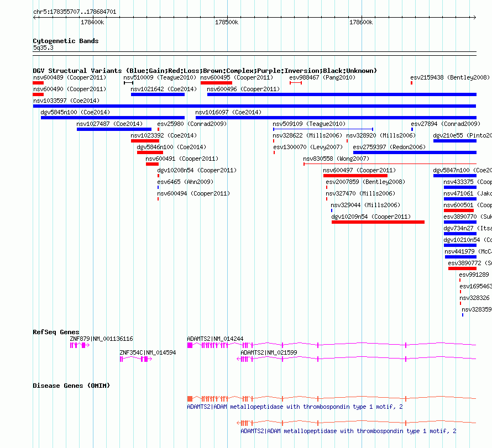Open nsv600490 (Cooper2011) variant label

pyautogui.click(x=70, y=89)
